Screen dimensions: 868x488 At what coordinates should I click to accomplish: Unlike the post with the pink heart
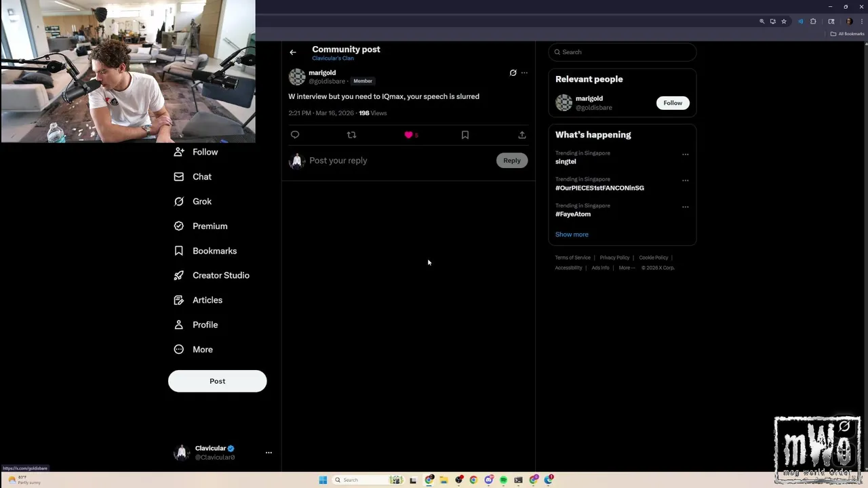(x=408, y=135)
